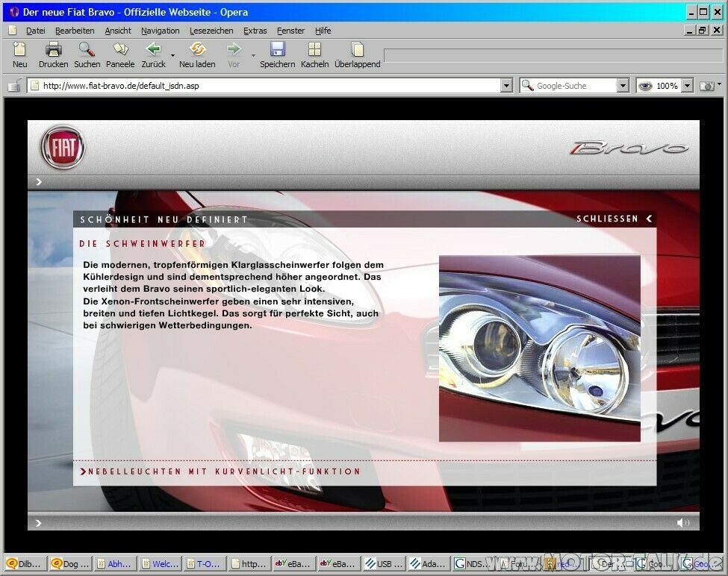Save the page with Speichern
Viewport: 728px width, 576px height.
(x=277, y=54)
